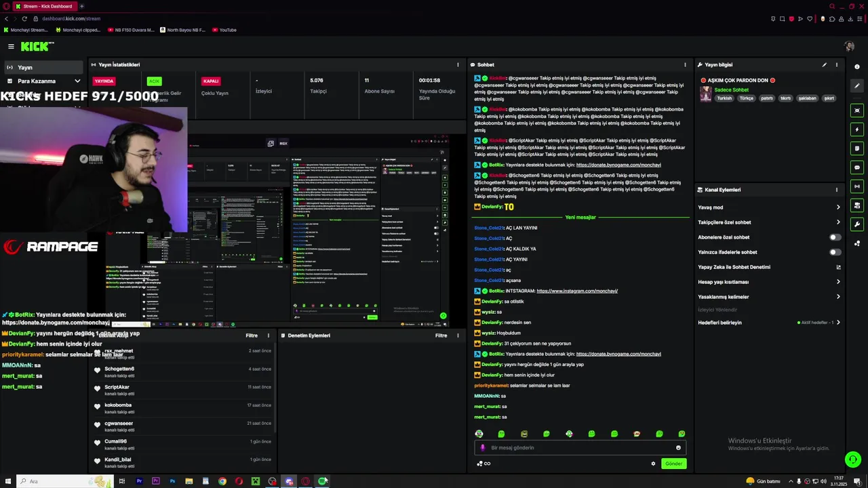
Task: Click the Turkish tag chip
Action: coord(725,98)
